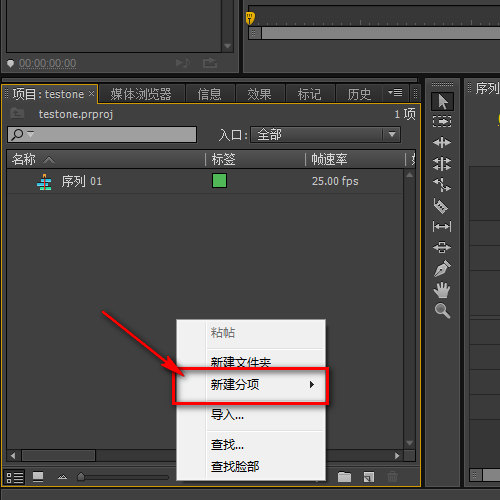500x500 pixels.
Task: Select the Selection arrow tool
Action: [442, 101]
